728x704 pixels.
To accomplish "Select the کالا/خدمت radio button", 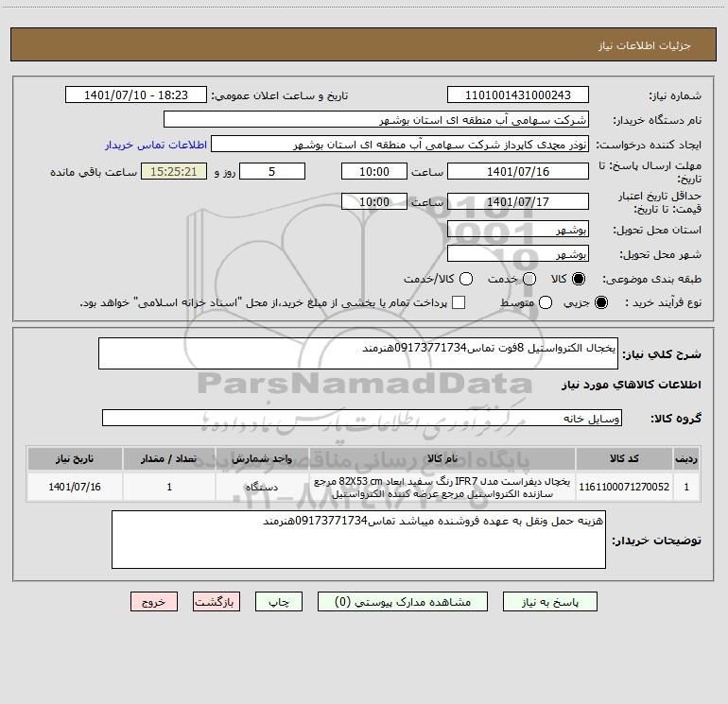I will coord(466,279).
